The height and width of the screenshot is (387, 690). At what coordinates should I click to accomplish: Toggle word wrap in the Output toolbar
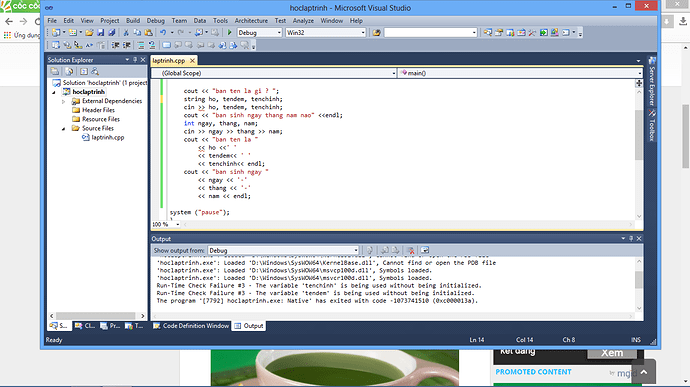point(425,251)
